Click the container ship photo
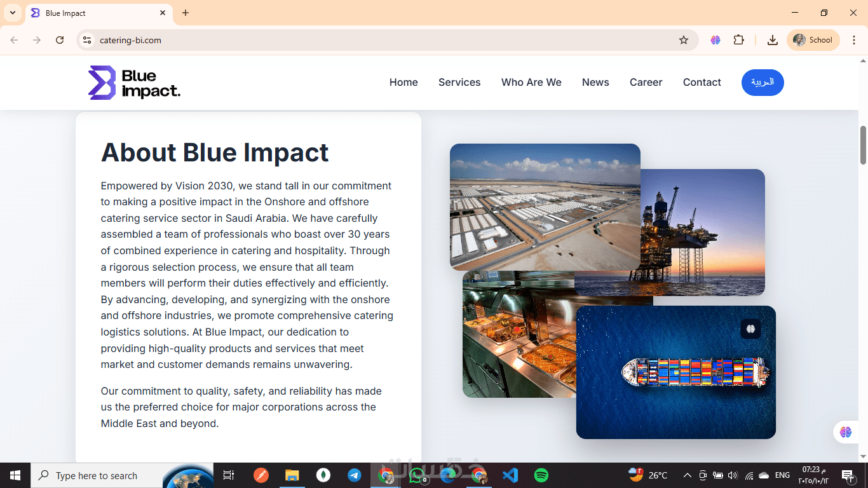Screen dimensions: 868x488 pyautogui.click(x=676, y=372)
